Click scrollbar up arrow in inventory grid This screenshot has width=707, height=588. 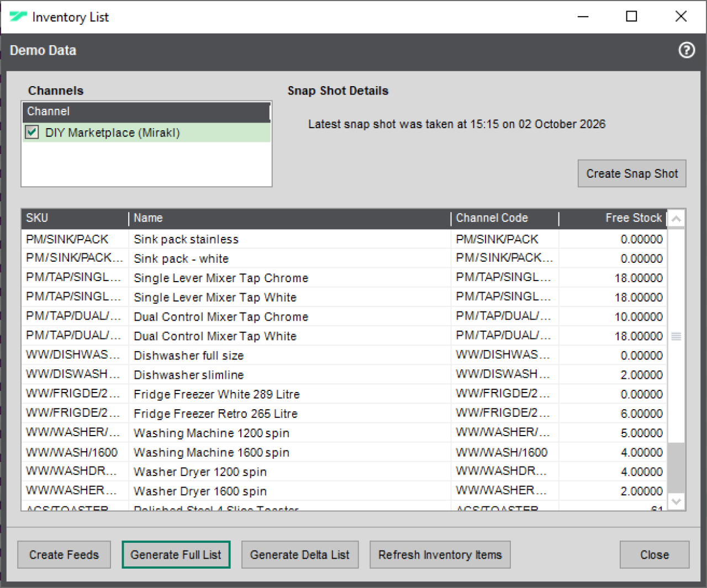click(x=676, y=219)
